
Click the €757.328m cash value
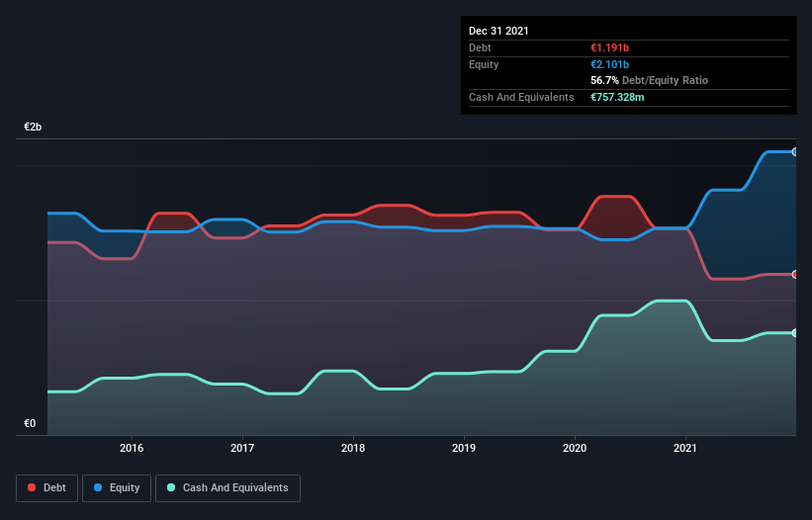(x=617, y=97)
